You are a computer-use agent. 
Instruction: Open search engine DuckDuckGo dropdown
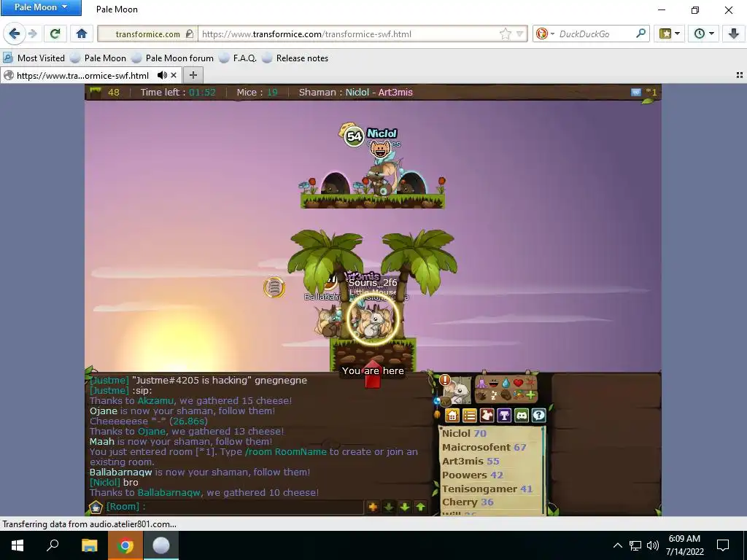pyautogui.click(x=545, y=34)
